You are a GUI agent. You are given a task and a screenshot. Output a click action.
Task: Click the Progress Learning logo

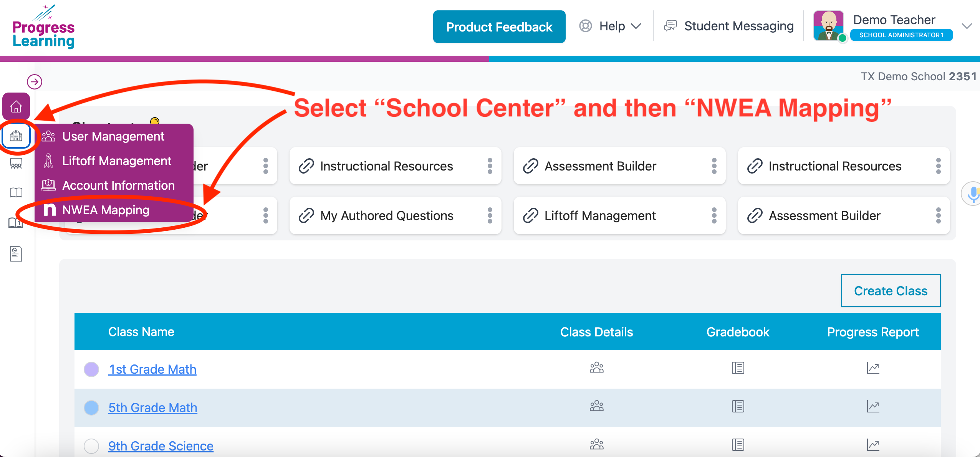click(43, 26)
